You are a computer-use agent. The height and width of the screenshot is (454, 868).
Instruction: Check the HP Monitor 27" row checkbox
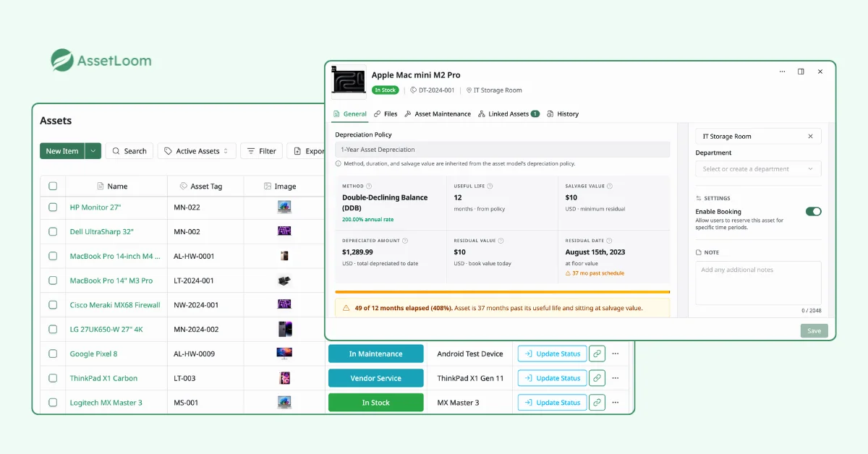(x=53, y=207)
